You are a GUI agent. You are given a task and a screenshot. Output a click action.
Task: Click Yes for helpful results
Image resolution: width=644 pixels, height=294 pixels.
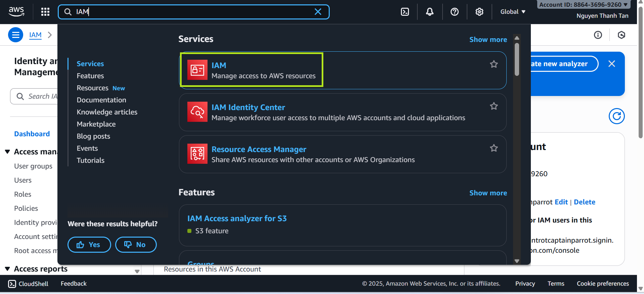[89, 245]
